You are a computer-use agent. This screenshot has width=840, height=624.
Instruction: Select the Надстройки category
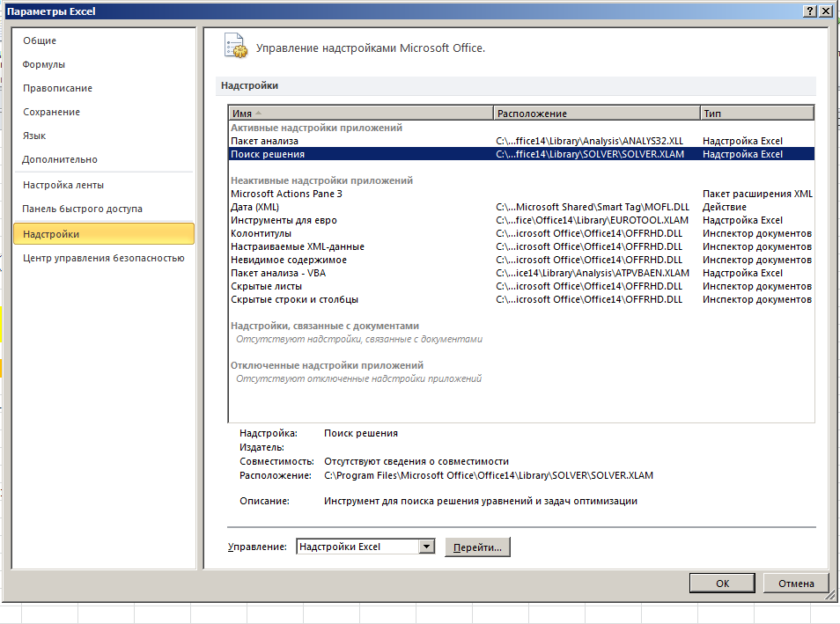click(x=104, y=234)
